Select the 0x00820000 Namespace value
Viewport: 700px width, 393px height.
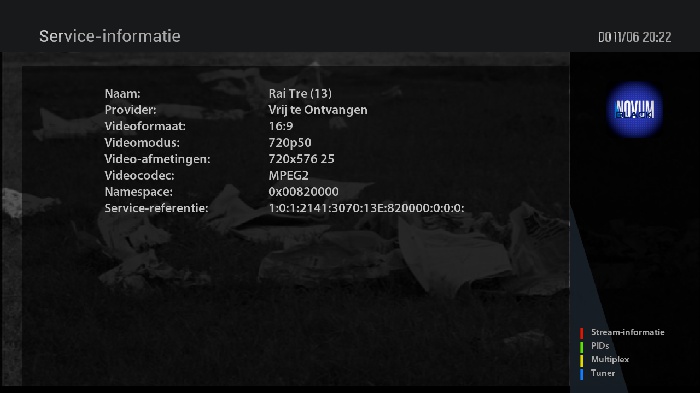[304, 192]
